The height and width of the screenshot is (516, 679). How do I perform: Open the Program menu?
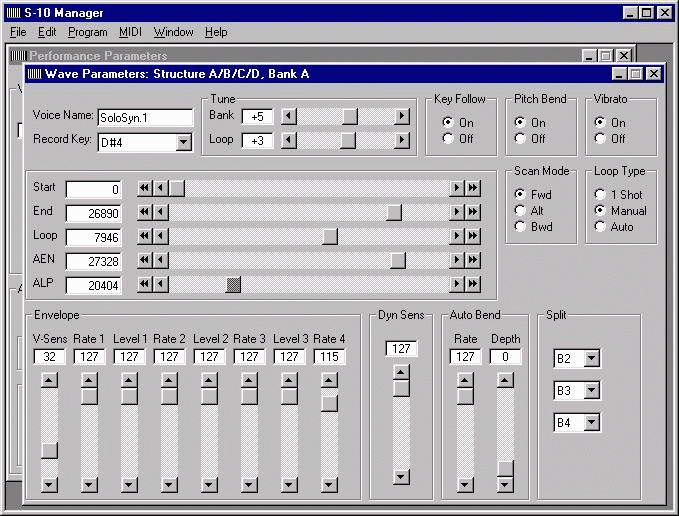[87, 32]
